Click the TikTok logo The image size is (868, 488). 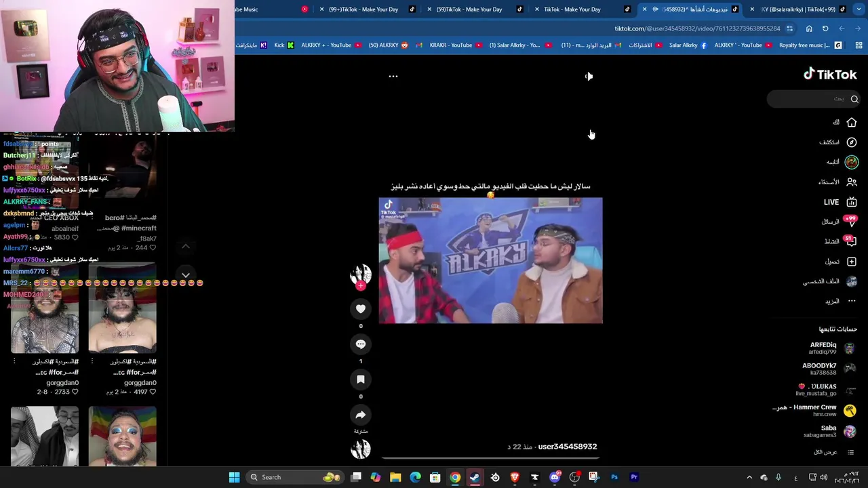(830, 74)
